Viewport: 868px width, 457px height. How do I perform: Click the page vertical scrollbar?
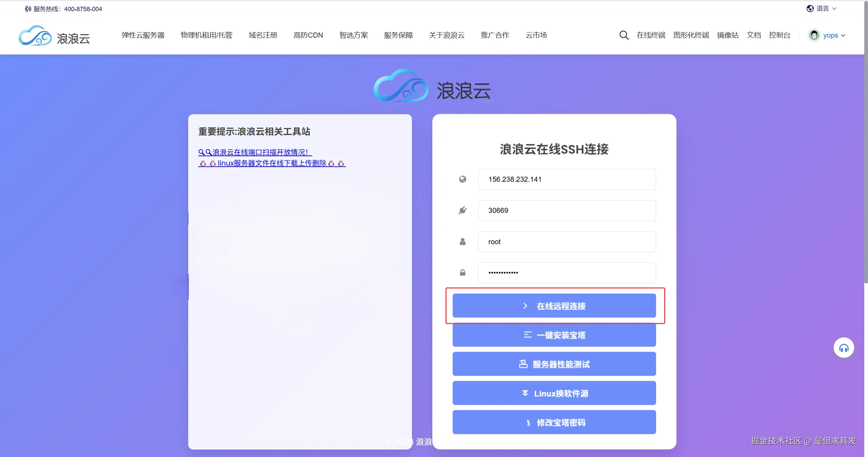coord(866,142)
